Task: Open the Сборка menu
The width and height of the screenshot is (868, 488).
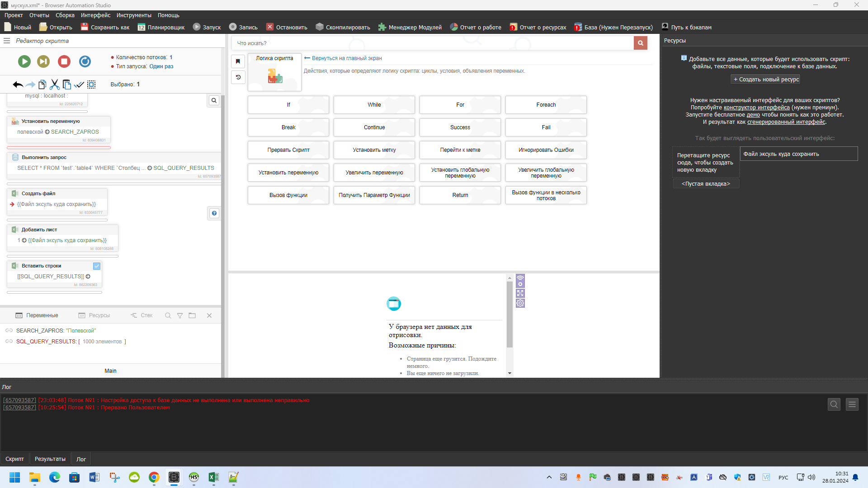Action: [65, 15]
